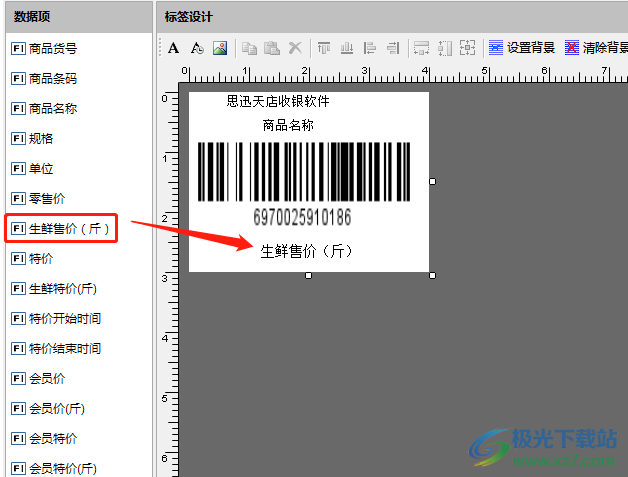The height and width of the screenshot is (477, 628).
Task: Click the align top icon
Action: (324, 48)
